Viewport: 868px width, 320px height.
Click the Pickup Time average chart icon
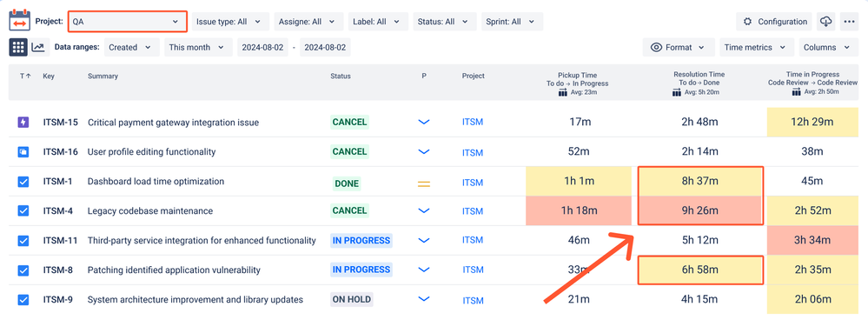[563, 92]
